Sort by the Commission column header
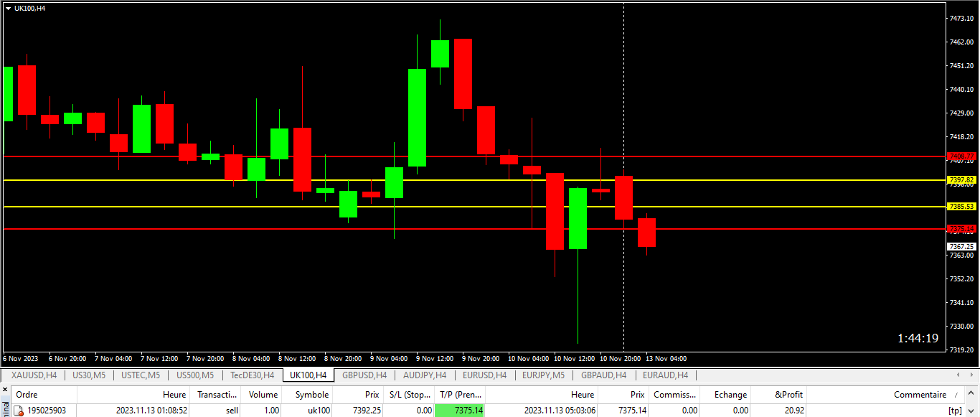The image size is (980, 417). pyautogui.click(x=674, y=394)
